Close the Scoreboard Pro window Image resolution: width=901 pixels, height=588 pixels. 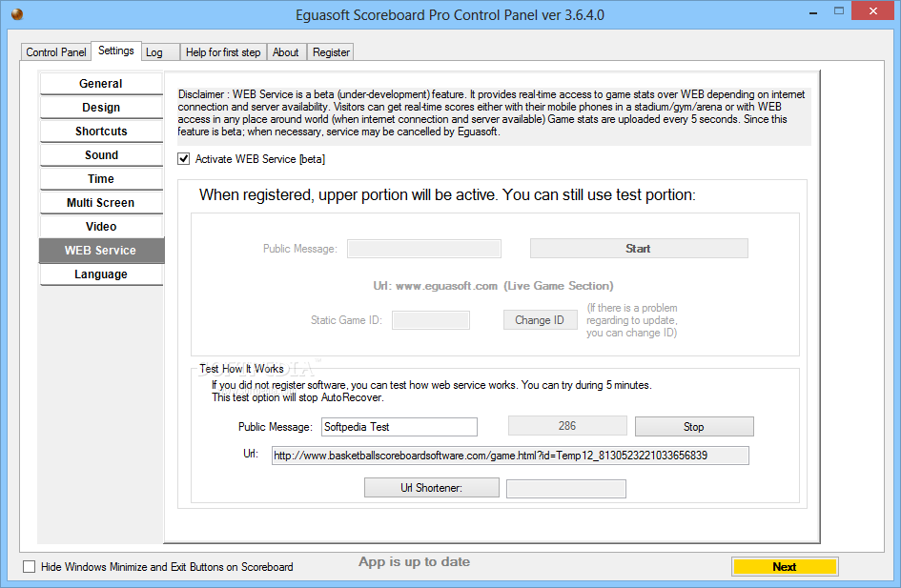pos(873,10)
